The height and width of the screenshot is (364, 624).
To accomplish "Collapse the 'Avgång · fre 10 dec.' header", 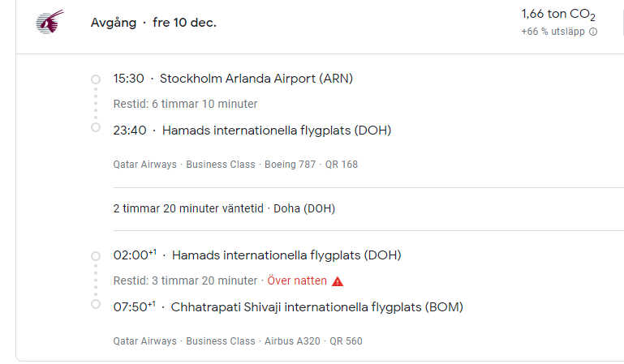I will point(153,23).
